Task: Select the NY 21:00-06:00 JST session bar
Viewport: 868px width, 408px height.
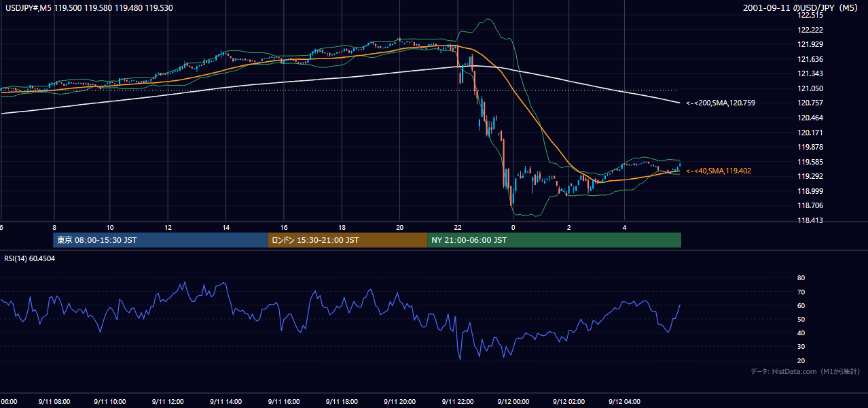Action: (554, 240)
